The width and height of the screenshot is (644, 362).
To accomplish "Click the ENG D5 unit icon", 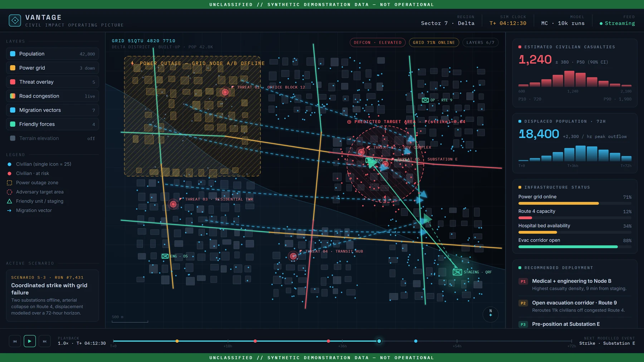I will click(165, 256).
